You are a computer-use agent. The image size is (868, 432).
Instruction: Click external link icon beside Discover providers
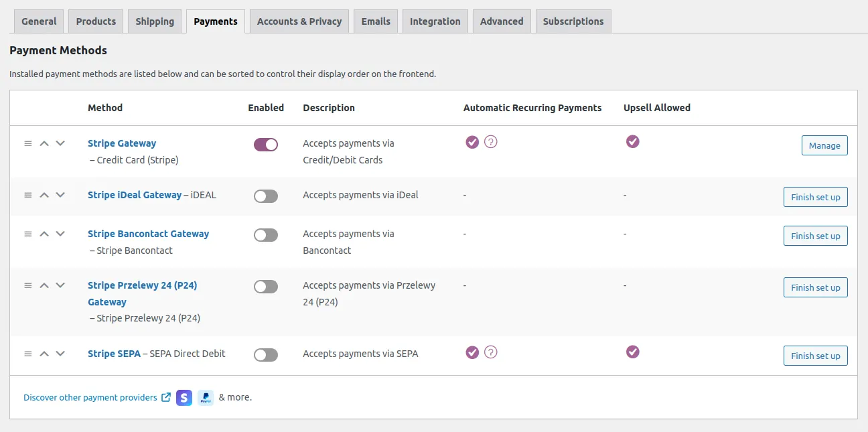[x=166, y=397]
